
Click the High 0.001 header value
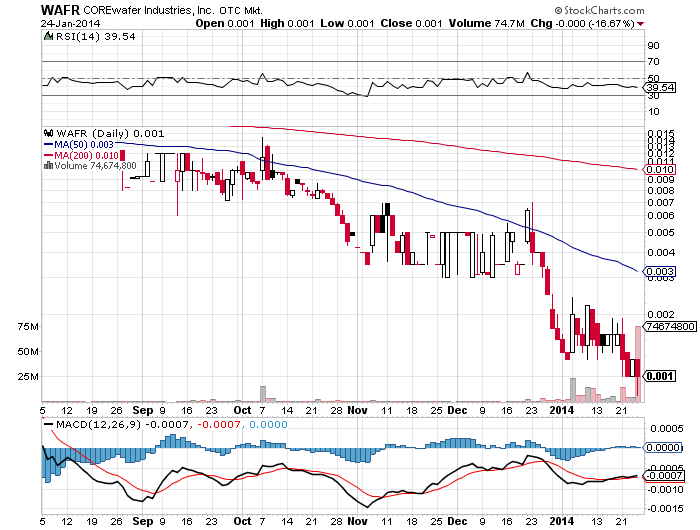click(287, 24)
